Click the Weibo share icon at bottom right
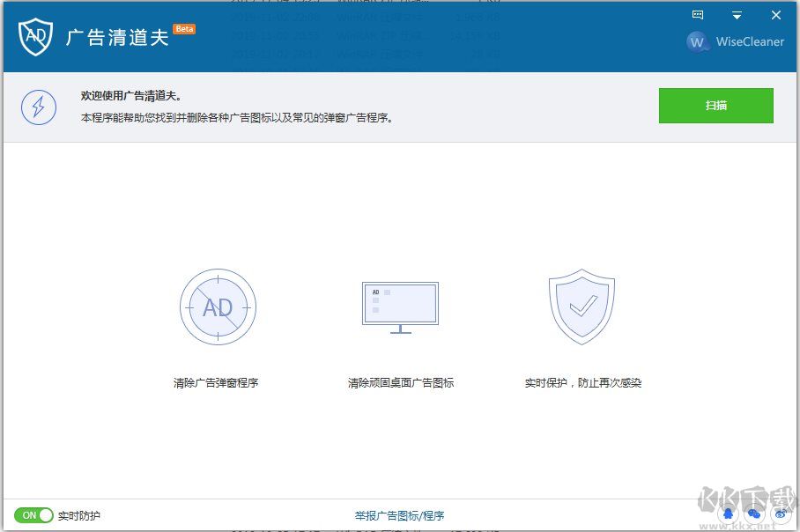800x532 pixels. pos(781,512)
